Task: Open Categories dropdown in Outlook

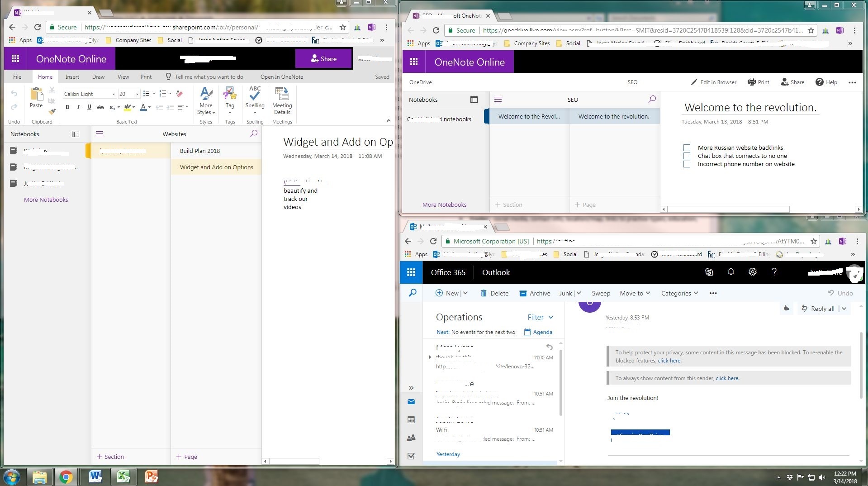Action: pos(679,293)
